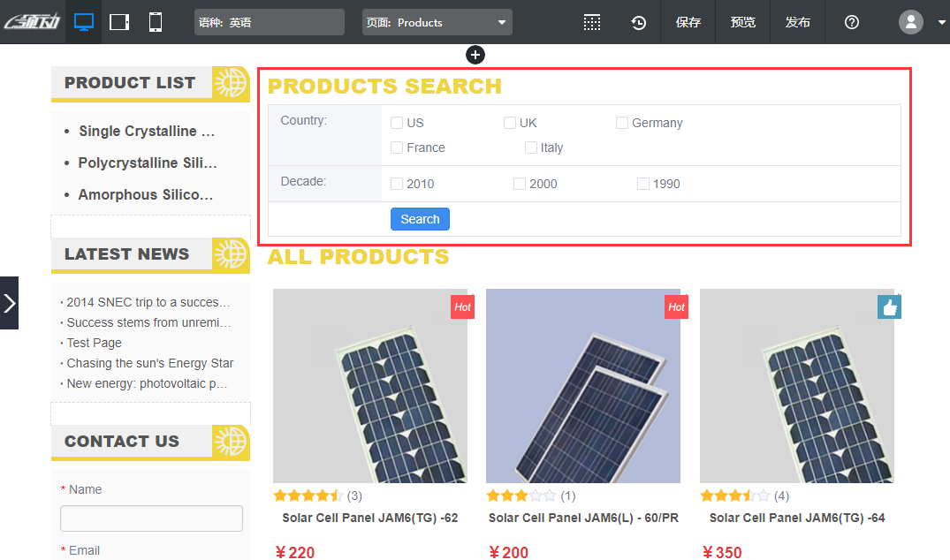Screen dimensions: 950x560
Task: Open the history restore icon
Action: (638, 22)
